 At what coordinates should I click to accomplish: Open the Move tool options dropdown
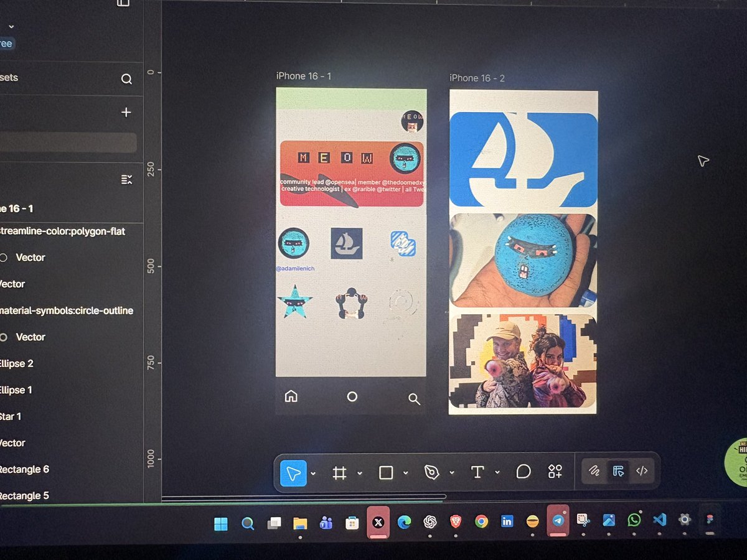tap(313, 474)
